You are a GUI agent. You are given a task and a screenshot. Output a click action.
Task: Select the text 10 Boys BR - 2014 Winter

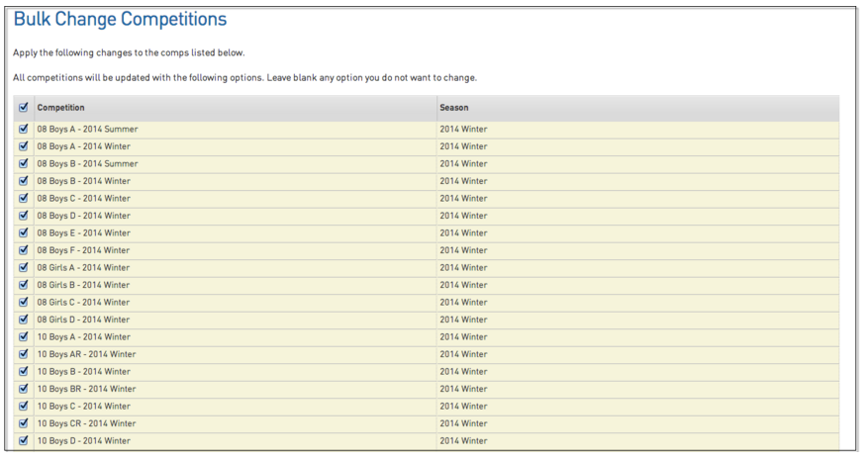[86, 389]
